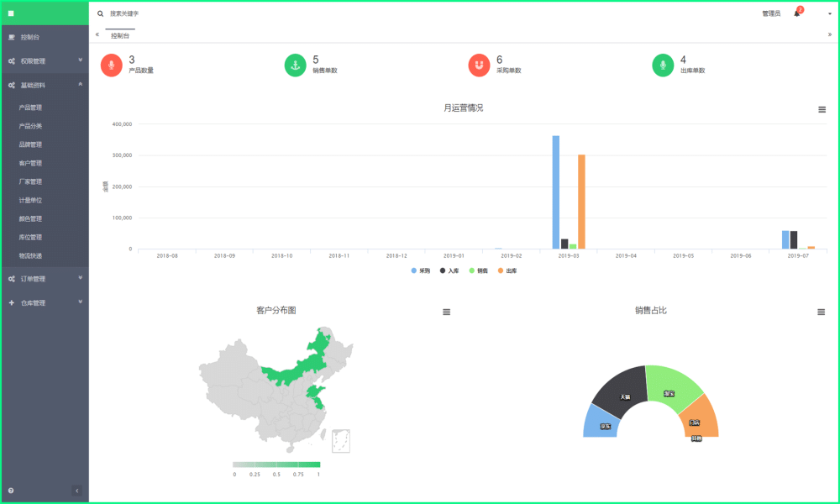Click the green microphone icon for 出库单数
The height and width of the screenshot is (504, 840).
coord(663,66)
